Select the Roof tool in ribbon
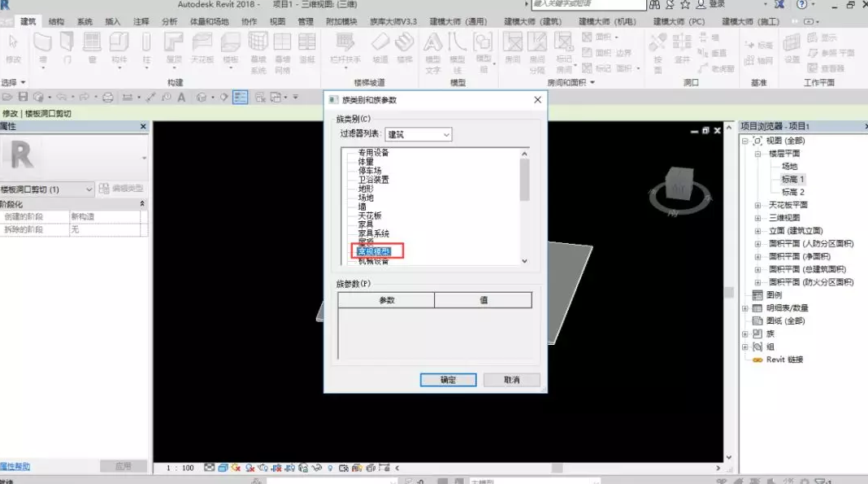This screenshot has width=868, height=484. 174,49
